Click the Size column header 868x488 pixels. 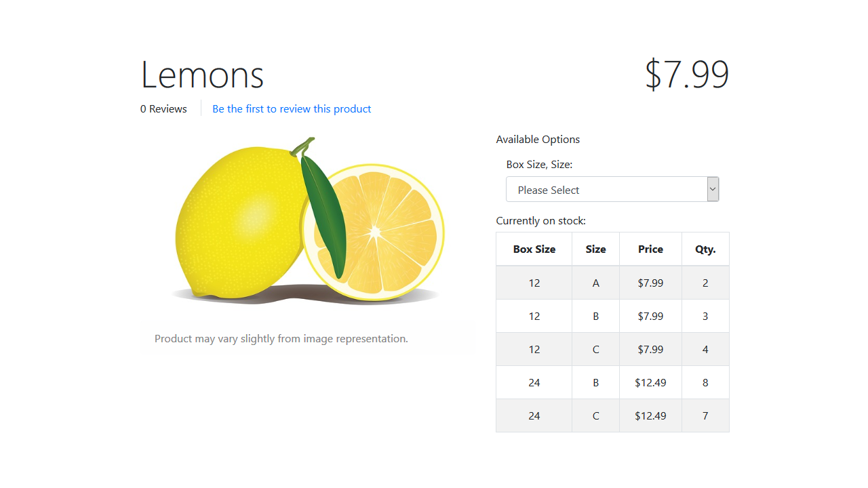tap(595, 249)
